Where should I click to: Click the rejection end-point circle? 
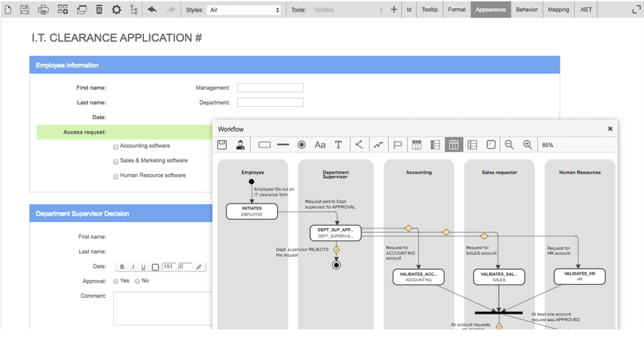336,265
